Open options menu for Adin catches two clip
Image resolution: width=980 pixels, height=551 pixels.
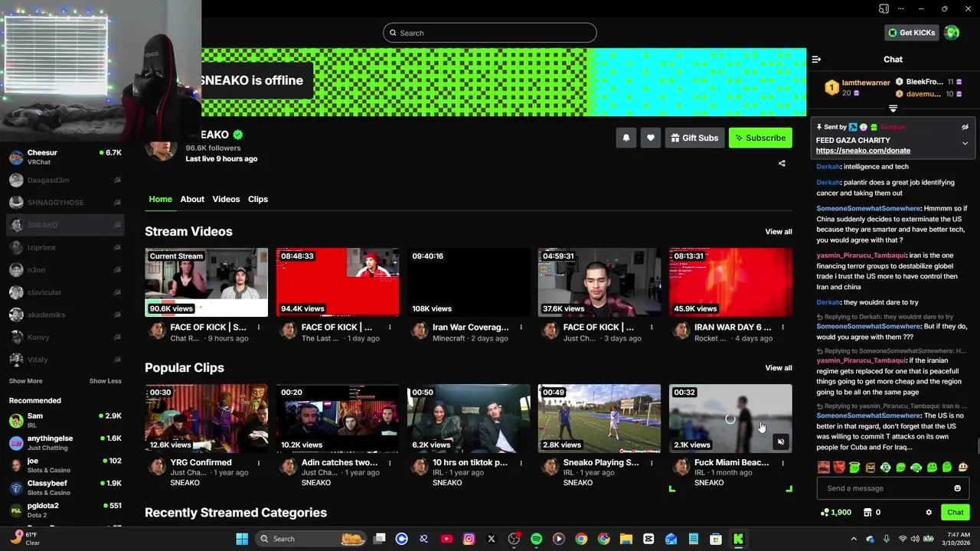390,463
